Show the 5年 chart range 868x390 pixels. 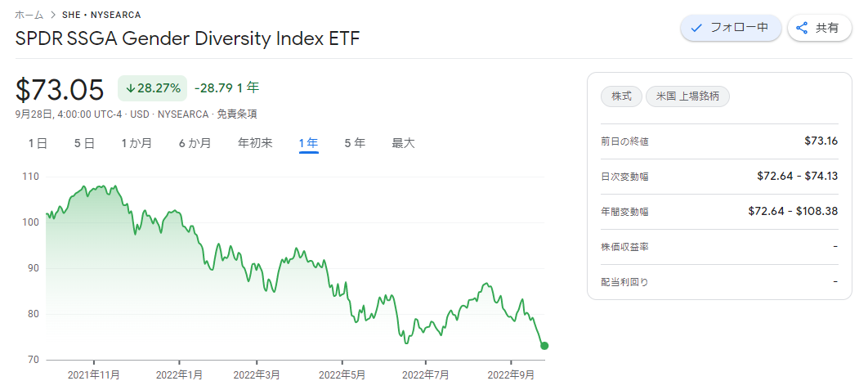click(355, 143)
